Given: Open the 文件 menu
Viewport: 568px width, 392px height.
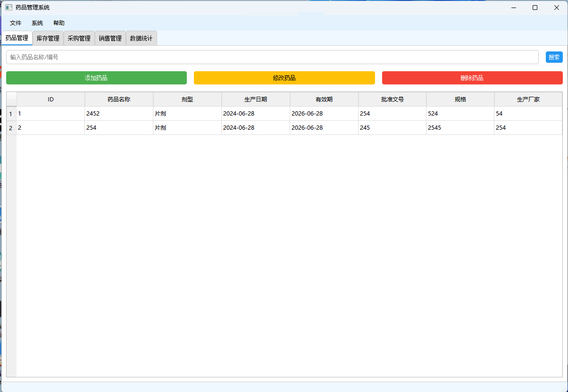Looking at the screenshot, I should [x=16, y=23].
